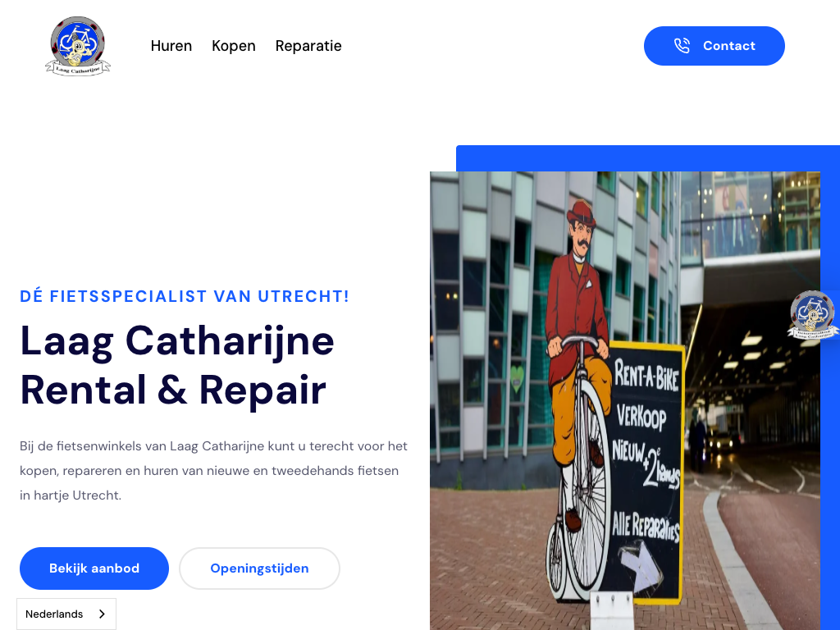Click the hero photo of the bike shop

tap(624, 400)
